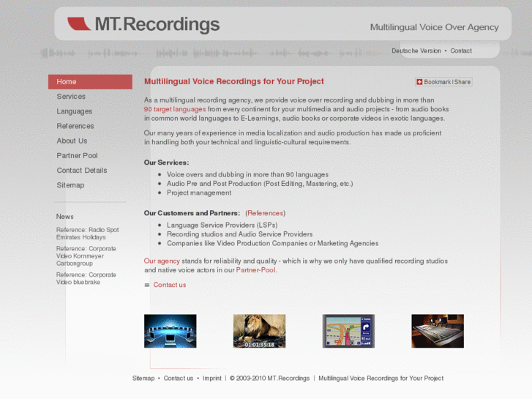Open news item Corporate Video bluebrake
The height and width of the screenshot is (399, 532).
tap(86, 278)
